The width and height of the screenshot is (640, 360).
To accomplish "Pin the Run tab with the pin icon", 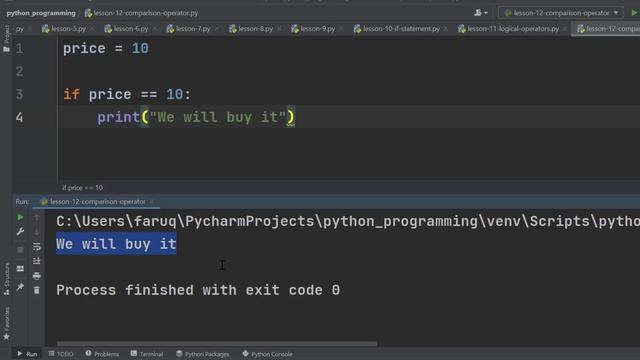I will [x=20, y=287].
